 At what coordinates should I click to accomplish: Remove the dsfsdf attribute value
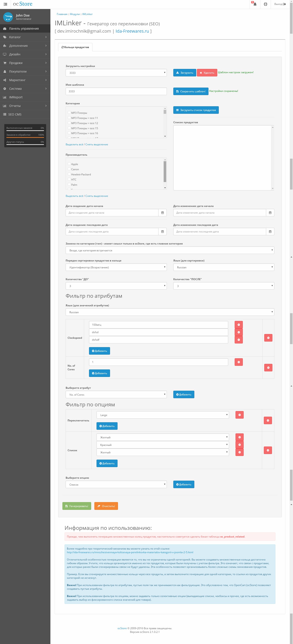(239, 340)
